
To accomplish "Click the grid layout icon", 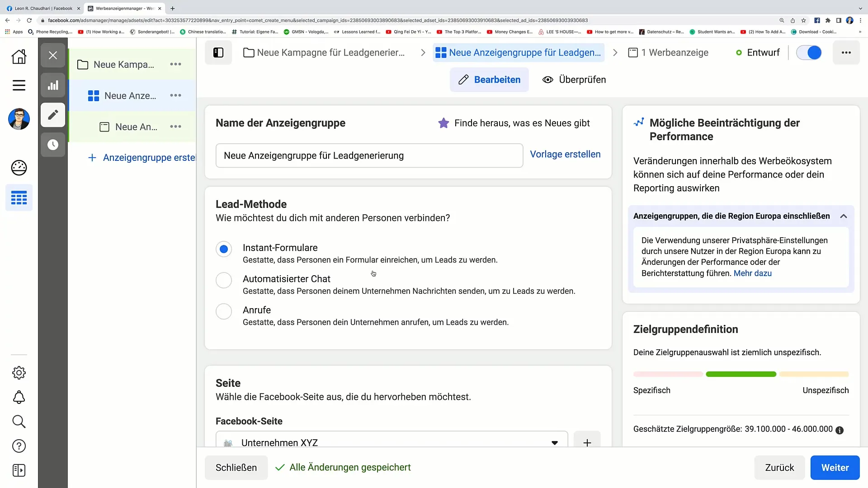I will tap(19, 198).
